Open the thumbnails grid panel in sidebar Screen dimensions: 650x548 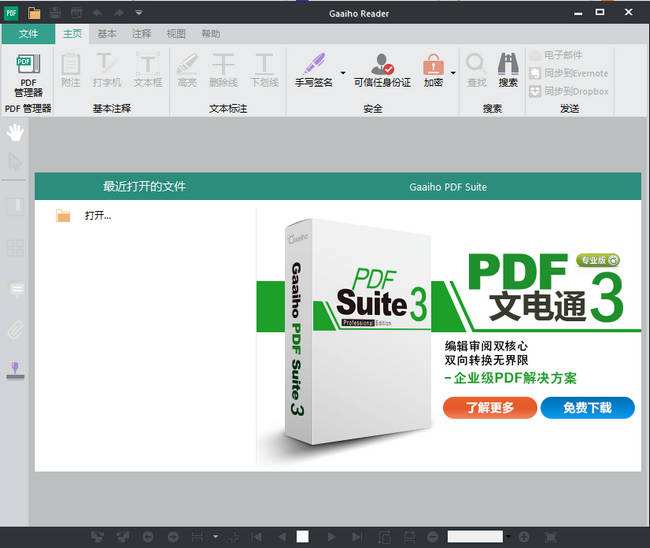[15, 248]
